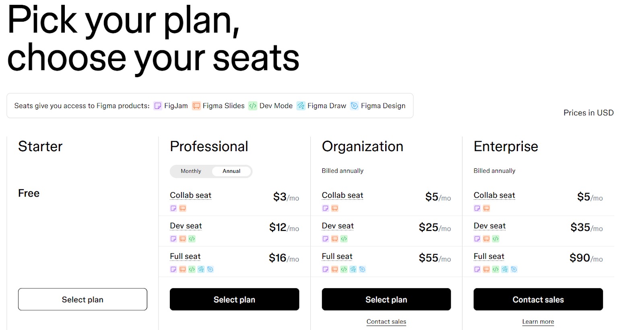Select the free Starter plan

click(x=83, y=299)
